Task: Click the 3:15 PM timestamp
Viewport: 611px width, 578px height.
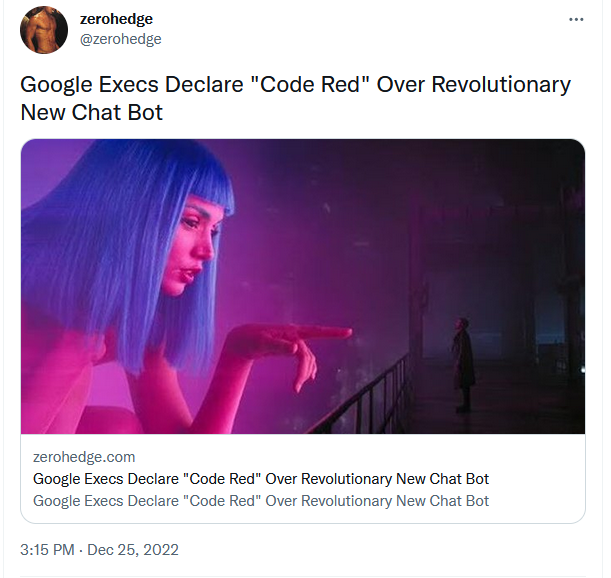Action: 47,550
